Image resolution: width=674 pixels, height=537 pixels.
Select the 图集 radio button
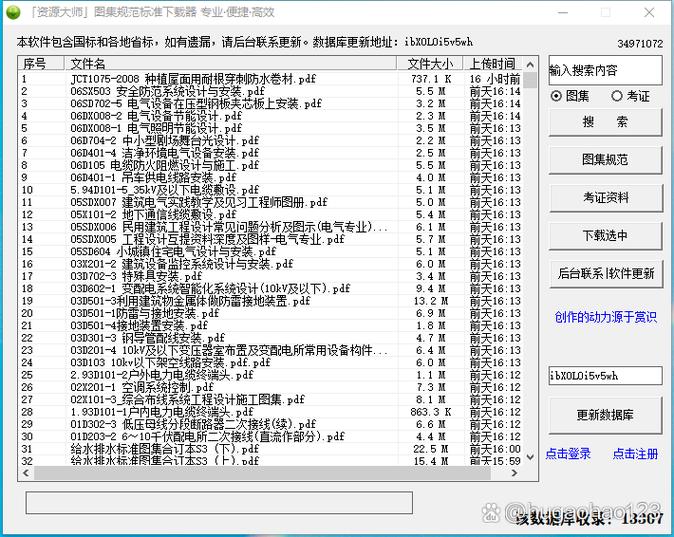(x=570, y=96)
